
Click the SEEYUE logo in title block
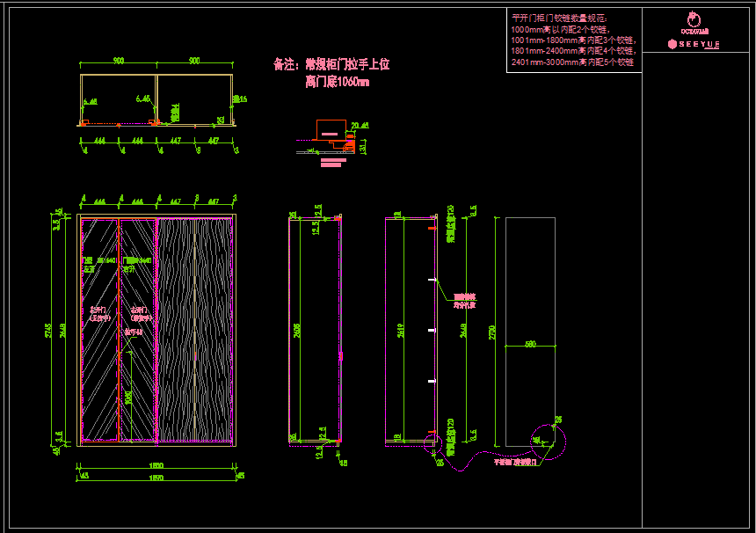tap(694, 43)
